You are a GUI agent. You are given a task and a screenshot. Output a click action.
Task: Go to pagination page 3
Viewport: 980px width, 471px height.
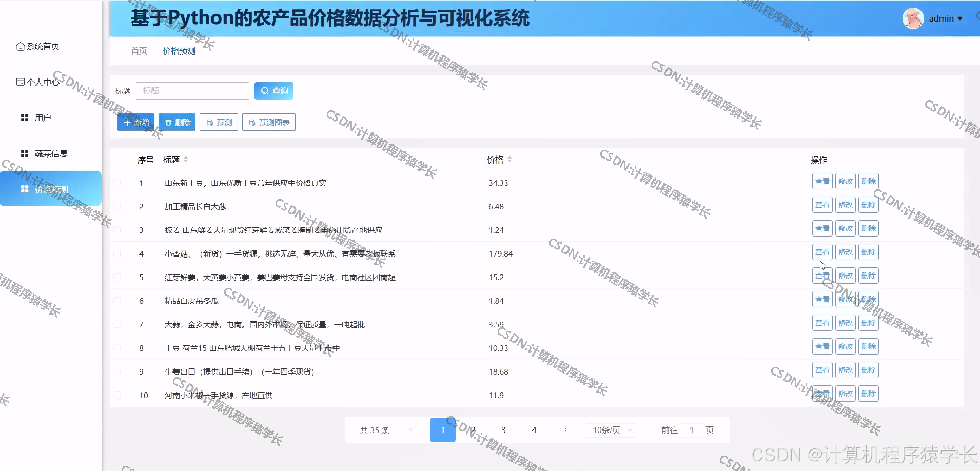503,430
